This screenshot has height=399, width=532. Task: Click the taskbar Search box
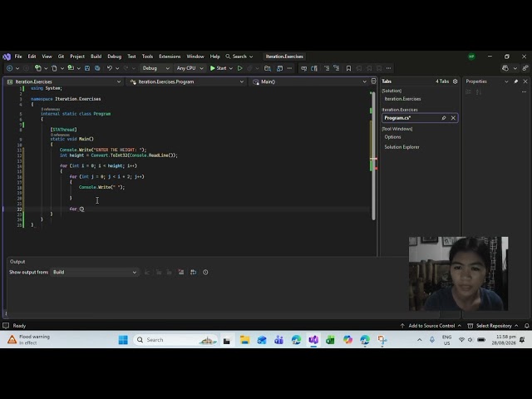coord(176,340)
